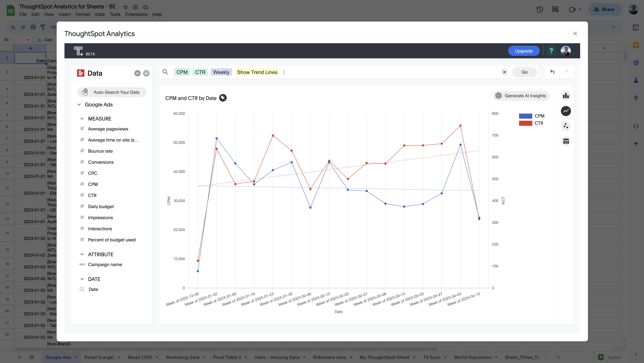Viewport: 644px width, 363px height.
Task: Toggle CTR series via red legend swatch
Action: pyautogui.click(x=525, y=123)
